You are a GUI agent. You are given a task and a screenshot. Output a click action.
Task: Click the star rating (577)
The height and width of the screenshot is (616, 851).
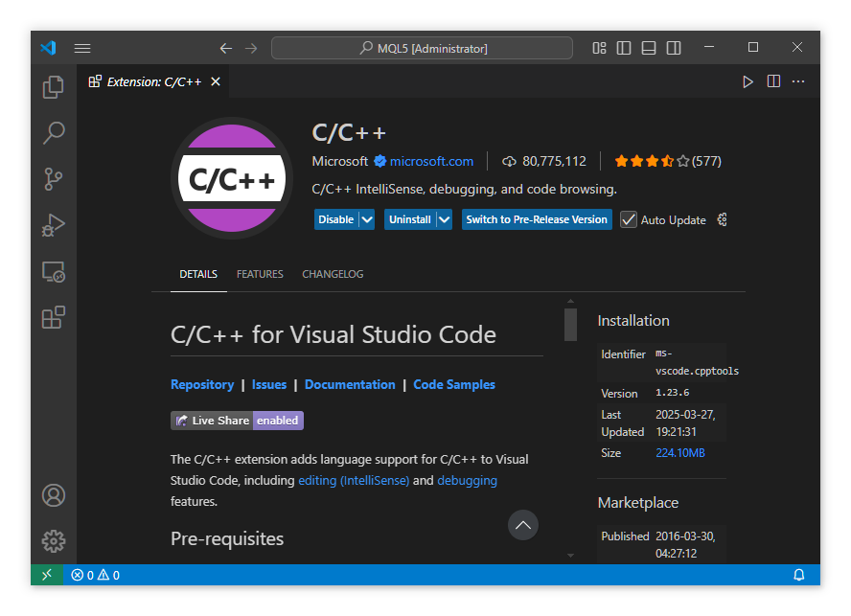tap(668, 161)
